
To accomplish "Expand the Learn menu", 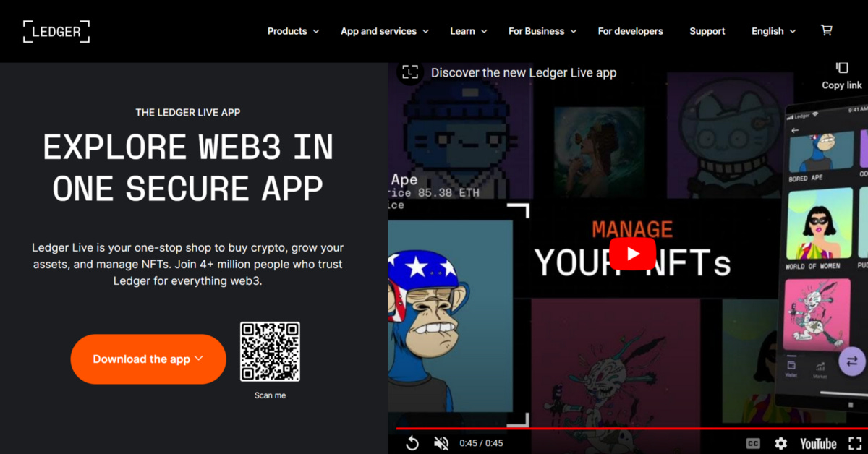I will (469, 31).
